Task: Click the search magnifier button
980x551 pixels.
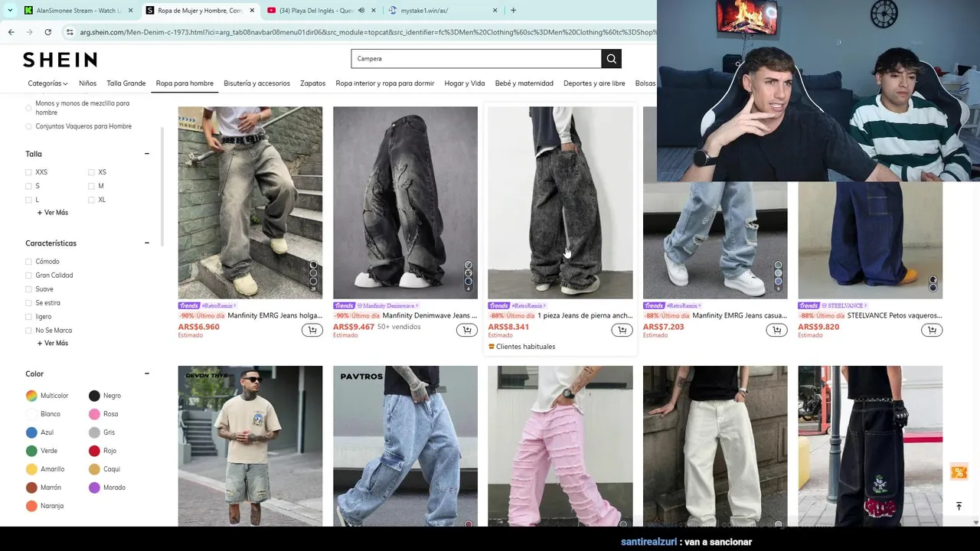Action: click(611, 59)
